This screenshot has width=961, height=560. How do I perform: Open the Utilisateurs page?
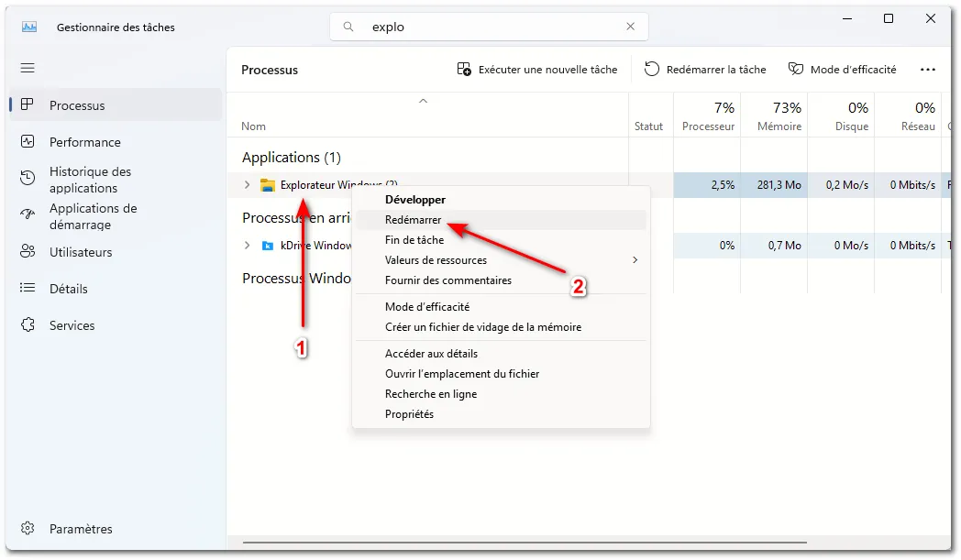(116, 252)
